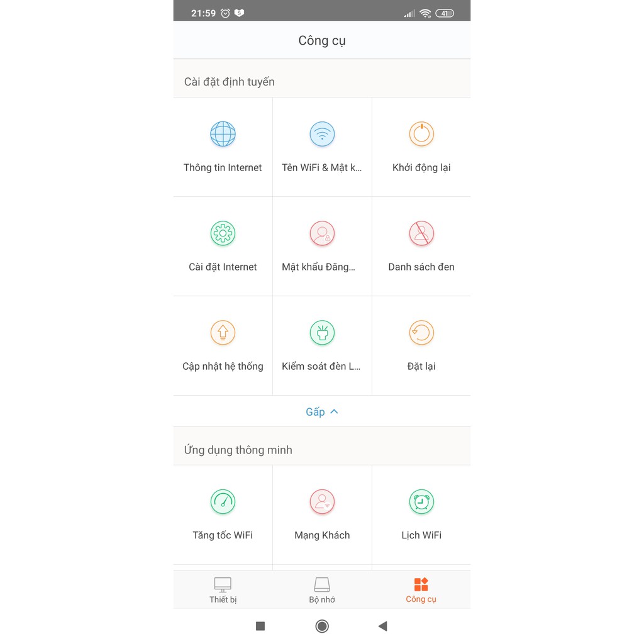Click the chevron arrow beside Gấp

click(x=335, y=412)
